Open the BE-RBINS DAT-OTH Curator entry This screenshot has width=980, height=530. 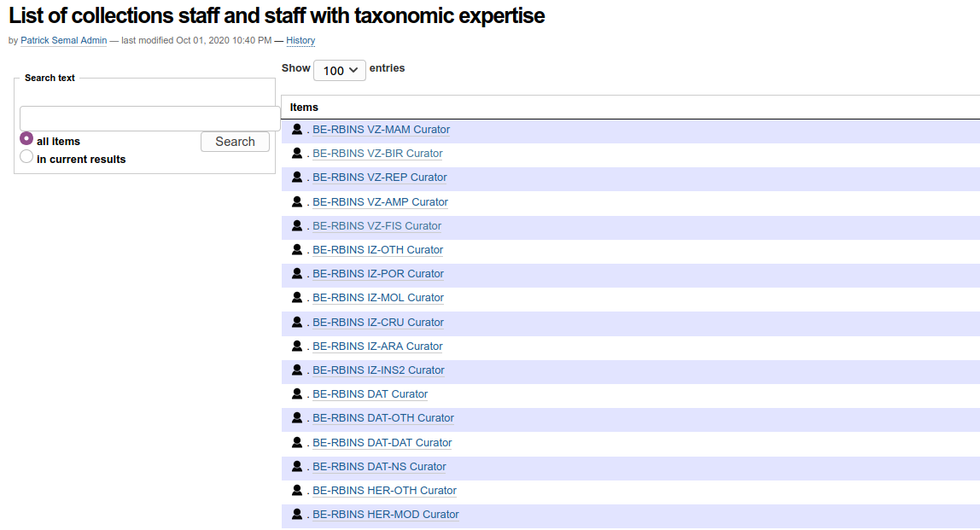(383, 418)
